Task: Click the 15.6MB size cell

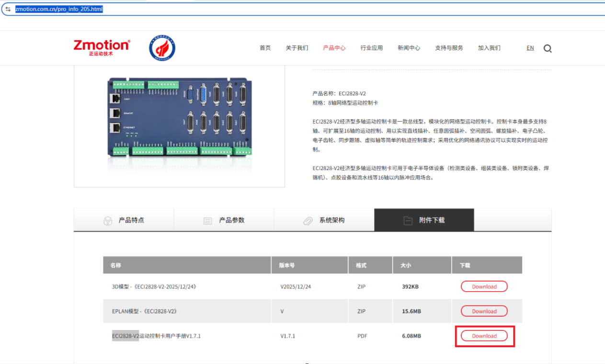Action: 411,311
